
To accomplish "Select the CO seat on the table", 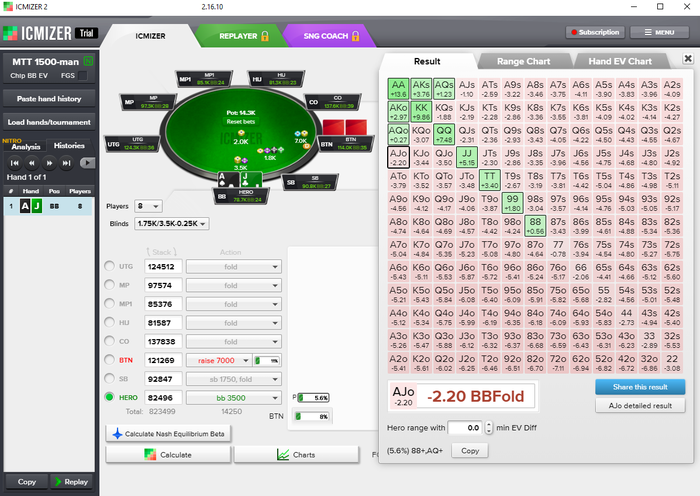I will (x=333, y=102).
